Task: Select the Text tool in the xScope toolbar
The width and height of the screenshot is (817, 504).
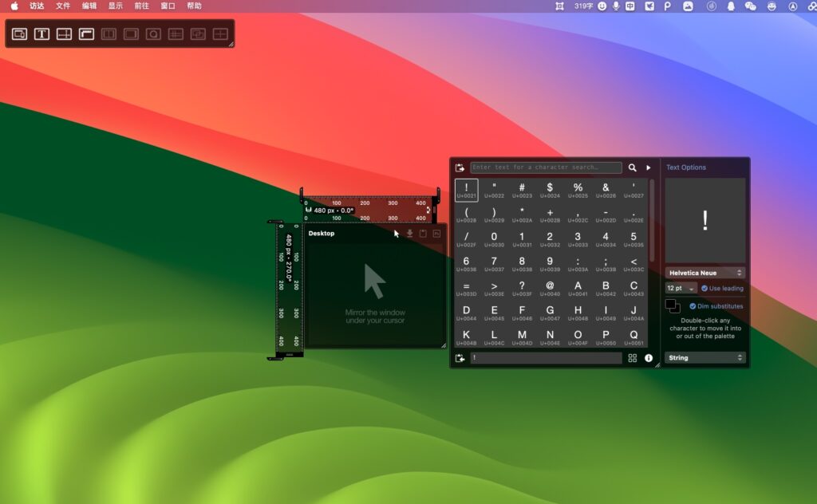Action: [41, 34]
